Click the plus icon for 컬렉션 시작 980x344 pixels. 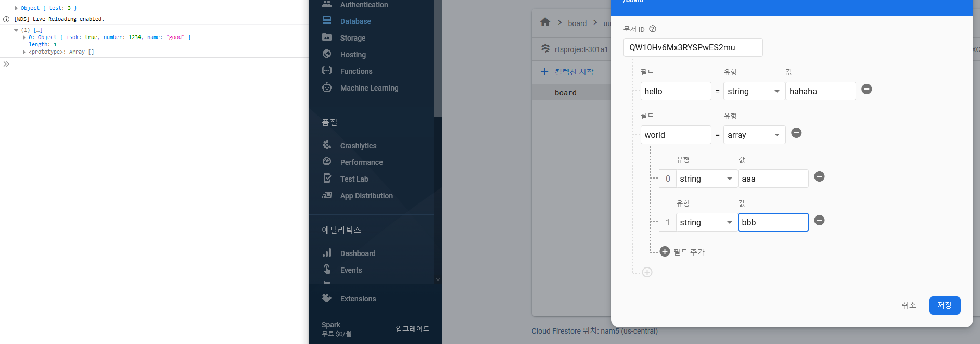click(544, 71)
